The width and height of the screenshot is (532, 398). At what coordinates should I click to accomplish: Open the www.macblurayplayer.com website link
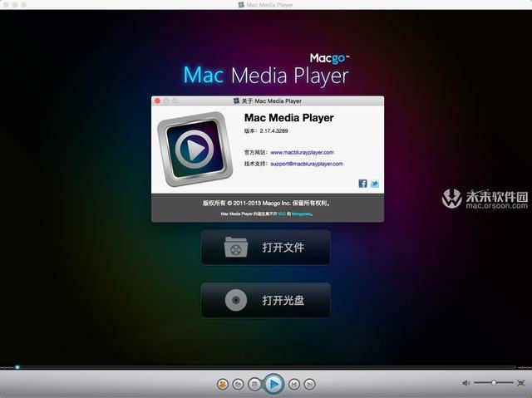click(x=302, y=153)
